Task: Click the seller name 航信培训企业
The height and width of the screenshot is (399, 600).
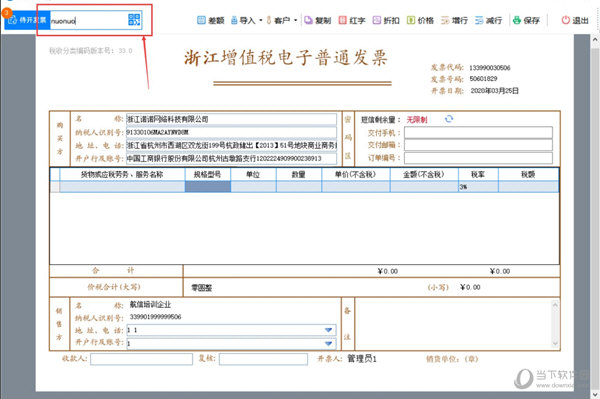Action: tap(150, 305)
